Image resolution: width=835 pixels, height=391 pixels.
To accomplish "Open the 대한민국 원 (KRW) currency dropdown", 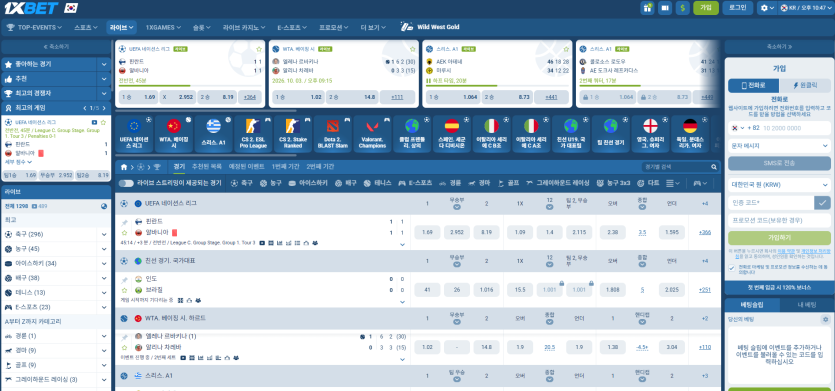I will 779,184.
